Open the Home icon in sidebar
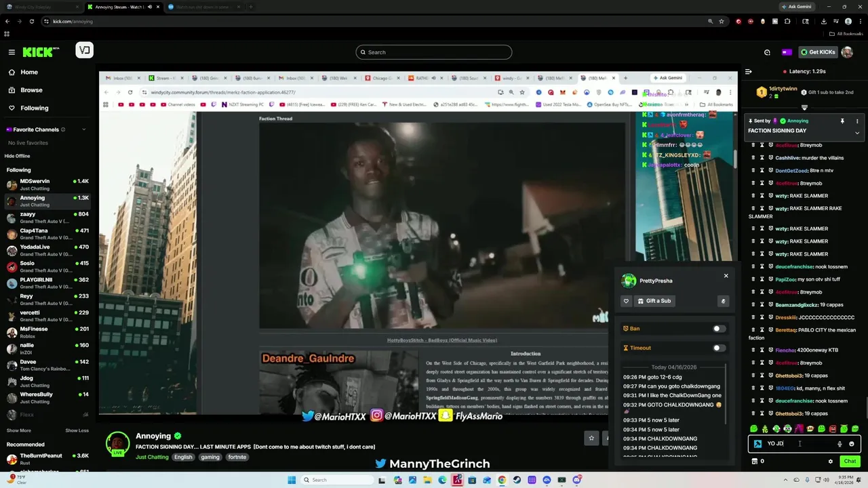Viewport: 868px width, 488px height. (x=12, y=72)
